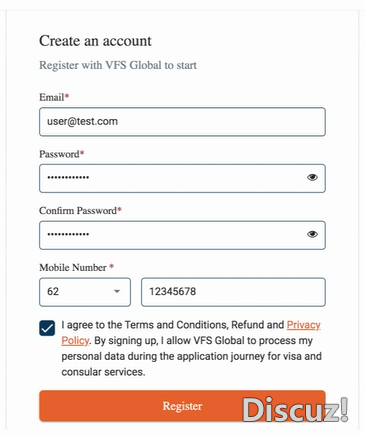Focus the mobile number field with 12345678
The image size is (365, 434).
pyautogui.click(x=233, y=292)
